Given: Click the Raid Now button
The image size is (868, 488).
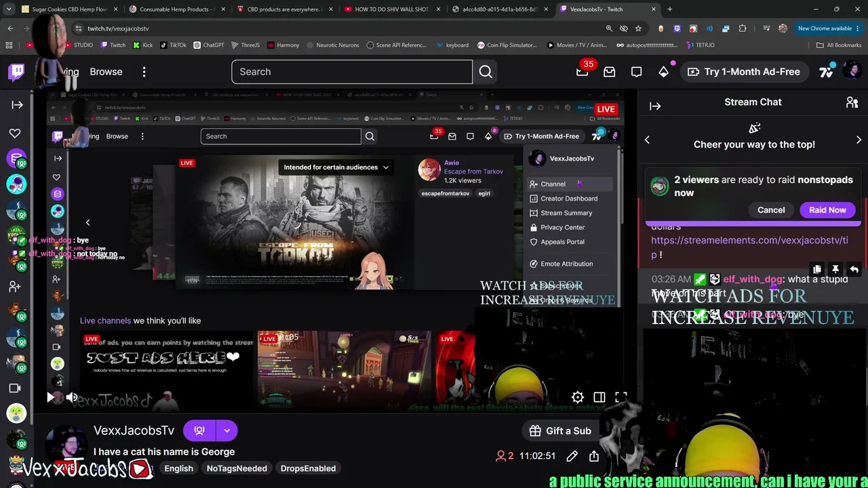Looking at the screenshot, I should point(827,210).
